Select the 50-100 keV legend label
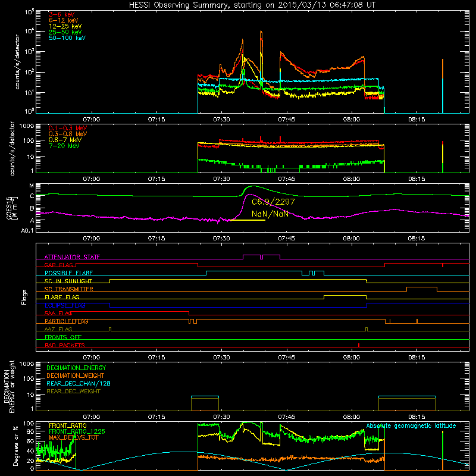The width and height of the screenshot is (476, 476). point(67,38)
